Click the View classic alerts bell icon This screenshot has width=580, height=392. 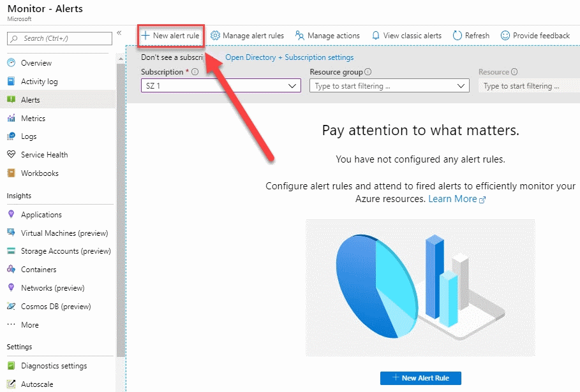pos(375,36)
